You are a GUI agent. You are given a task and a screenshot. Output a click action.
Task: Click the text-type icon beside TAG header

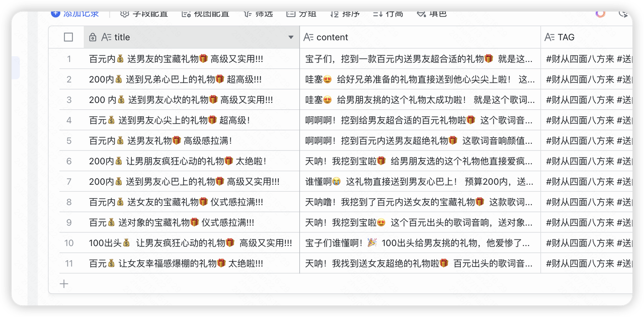550,37
